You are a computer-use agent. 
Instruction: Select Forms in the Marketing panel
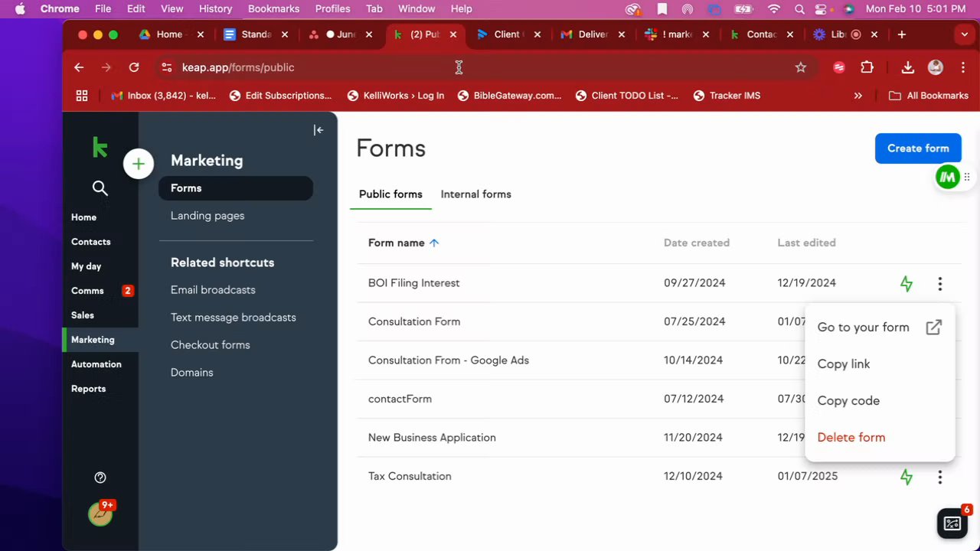(x=236, y=188)
